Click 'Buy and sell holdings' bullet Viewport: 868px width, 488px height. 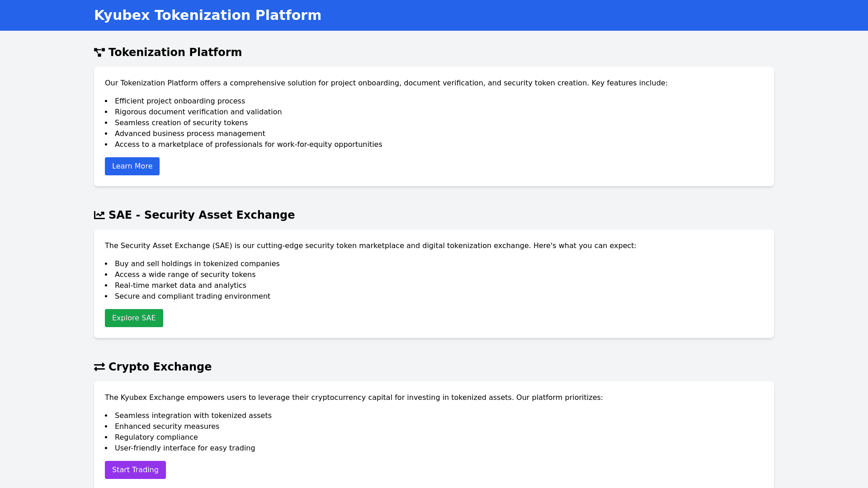pos(197,264)
